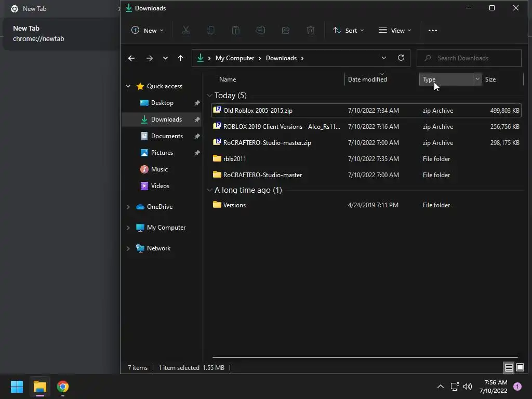Click in Search Downloads field

(x=469, y=58)
